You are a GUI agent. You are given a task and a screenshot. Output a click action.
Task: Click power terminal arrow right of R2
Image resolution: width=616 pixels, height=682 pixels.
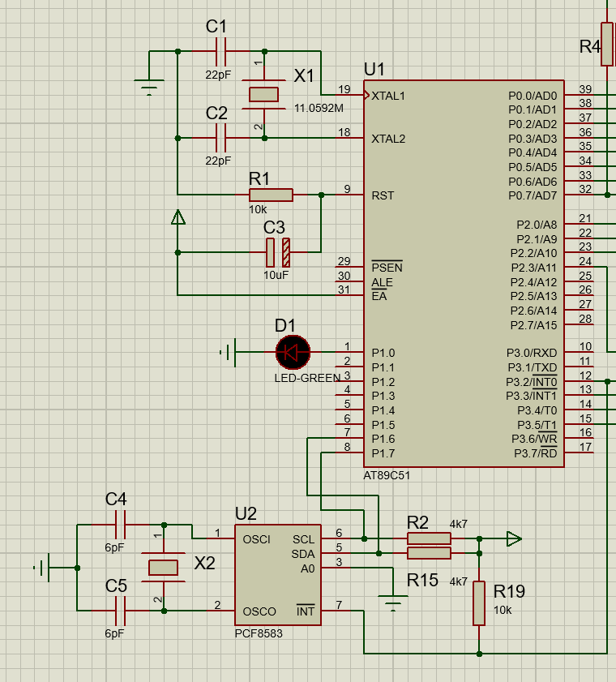click(514, 539)
